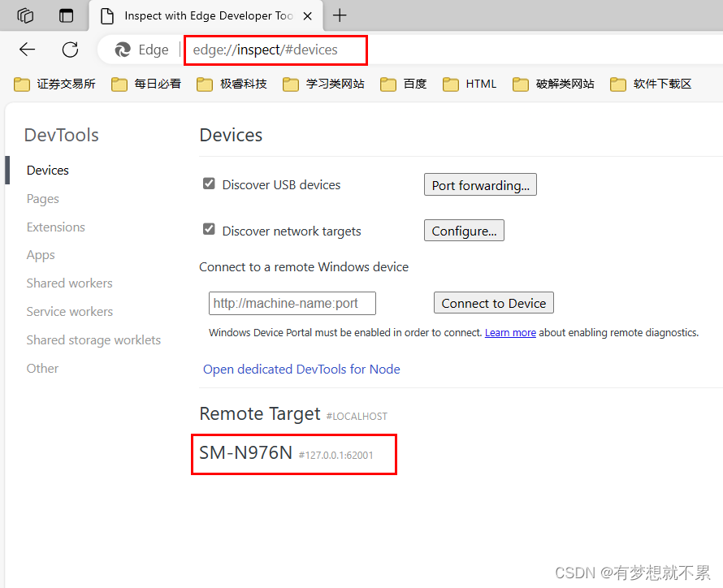Click the SM-N976N remote target name
723x588 pixels.
[246, 453]
